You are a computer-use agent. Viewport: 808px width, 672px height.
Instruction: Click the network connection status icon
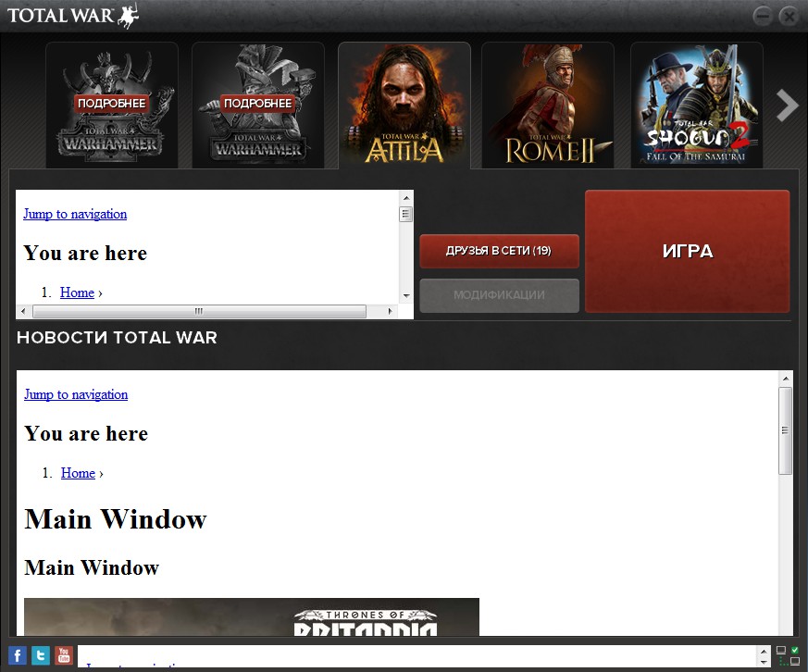(x=788, y=655)
